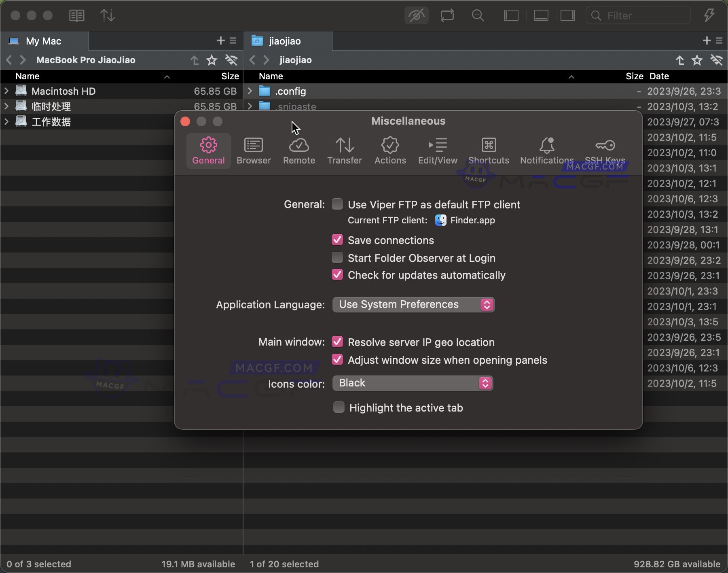View SSH Keys settings
Image resolution: width=728 pixels, height=573 pixels.
[x=605, y=151]
